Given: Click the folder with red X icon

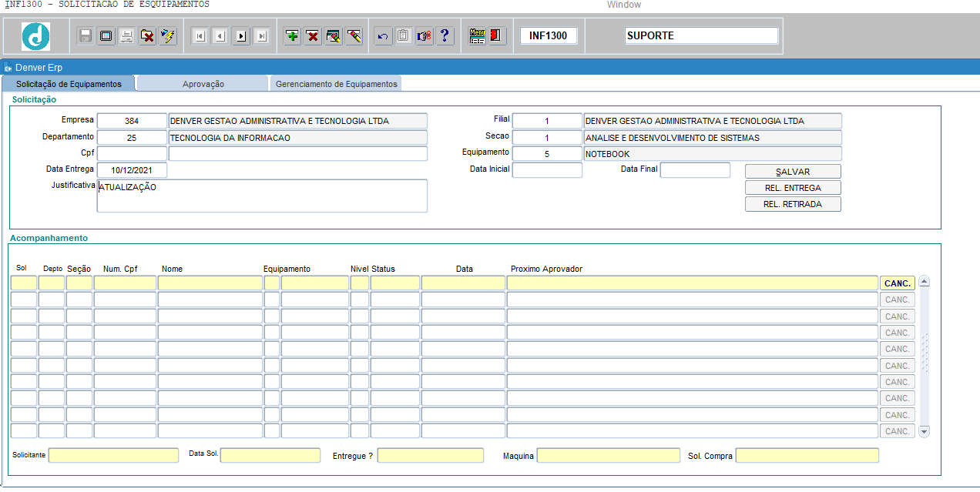Looking at the screenshot, I should click(x=148, y=35).
